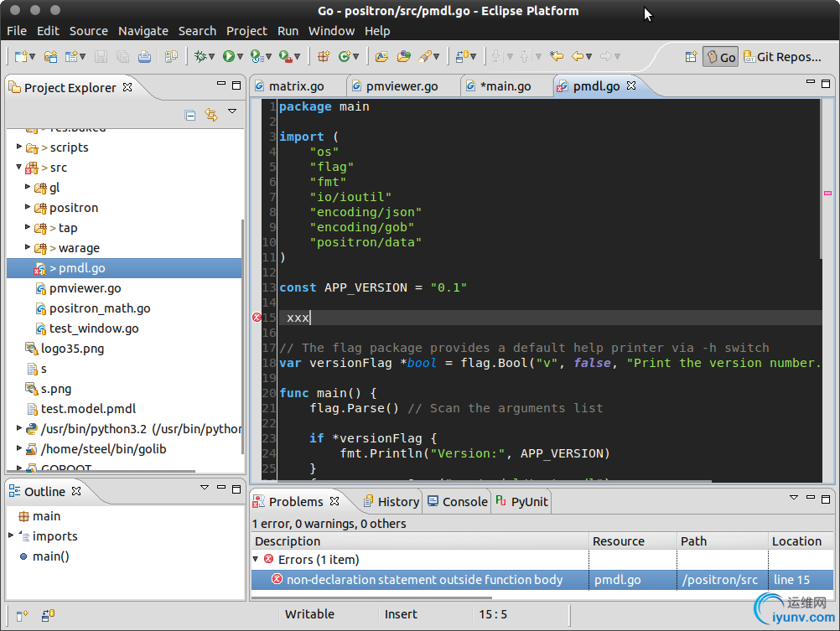
Task: Click the Last Edit Location icon
Action: point(556,57)
